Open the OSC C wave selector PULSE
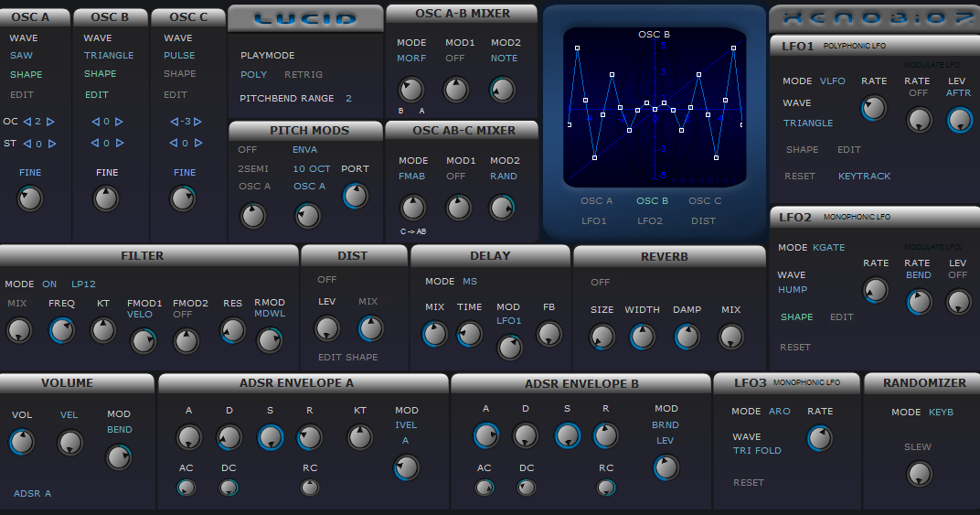This screenshot has height=515, width=980. point(179,56)
